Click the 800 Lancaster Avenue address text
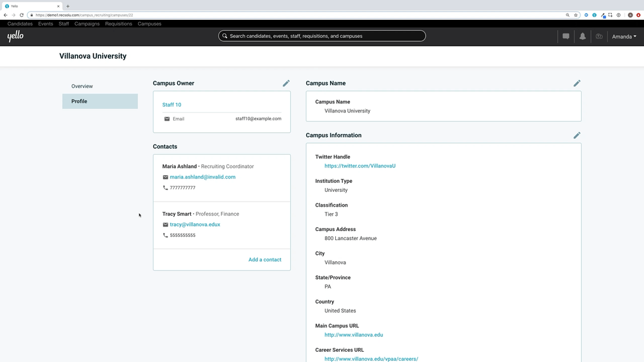The image size is (644, 362). coord(351,239)
